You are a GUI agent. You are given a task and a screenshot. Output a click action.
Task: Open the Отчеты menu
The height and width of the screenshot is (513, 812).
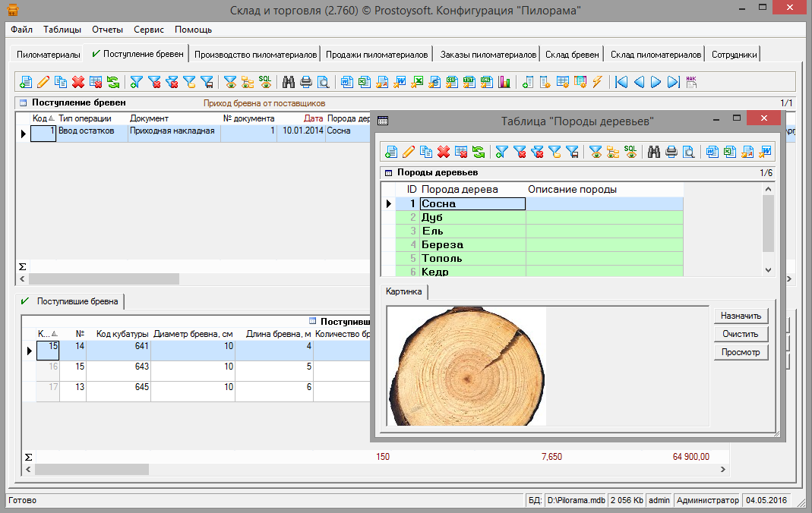point(107,30)
